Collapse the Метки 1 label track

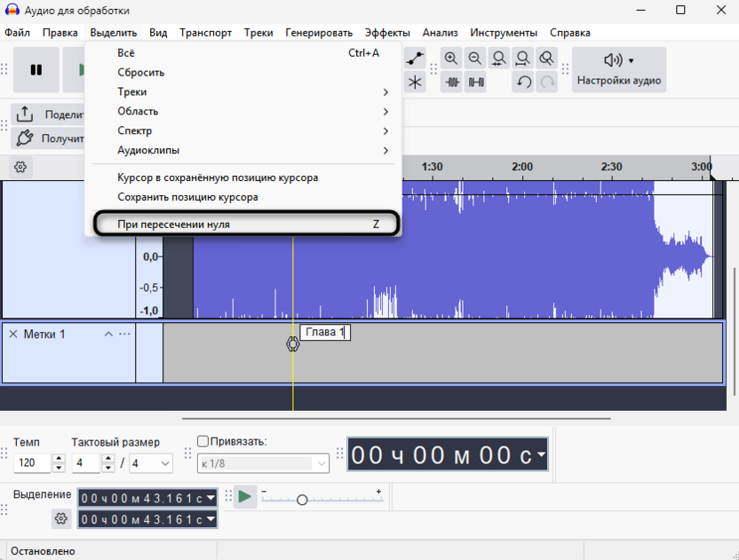108,334
